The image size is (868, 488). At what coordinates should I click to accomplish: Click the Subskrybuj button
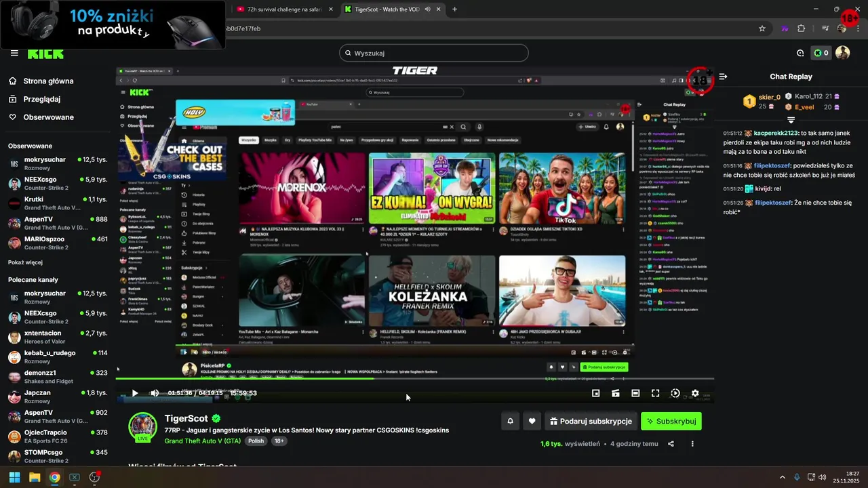[x=671, y=421]
